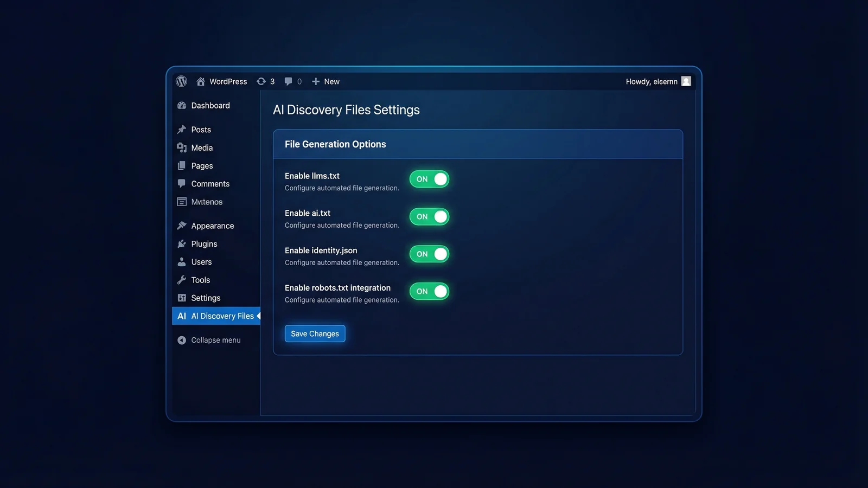Open the Users menu label

(201, 262)
